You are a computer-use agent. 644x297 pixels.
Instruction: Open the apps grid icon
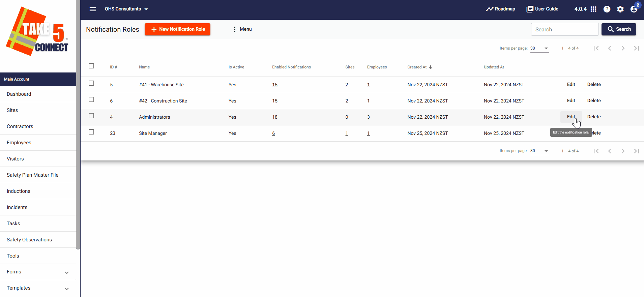pyautogui.click(x=593, y=9)
